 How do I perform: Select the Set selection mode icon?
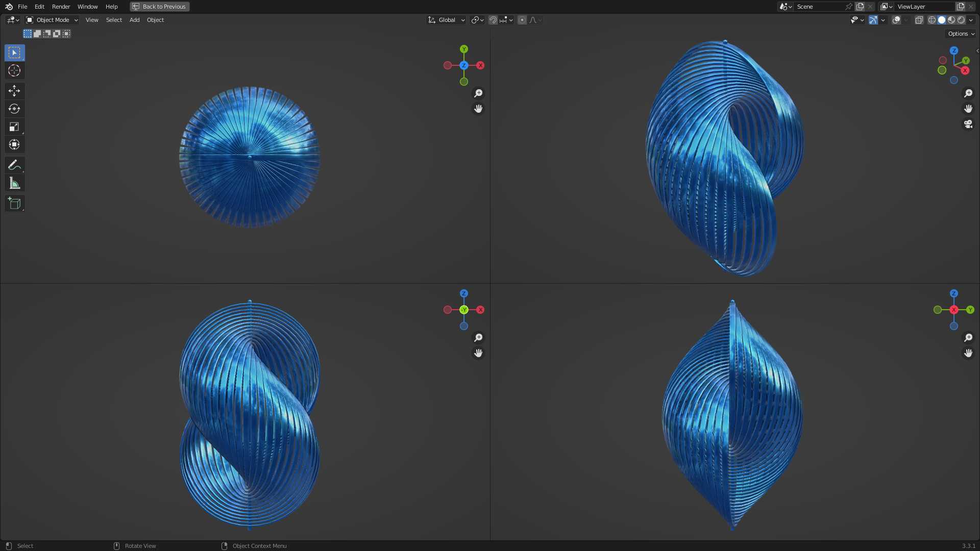click(28, 34)
